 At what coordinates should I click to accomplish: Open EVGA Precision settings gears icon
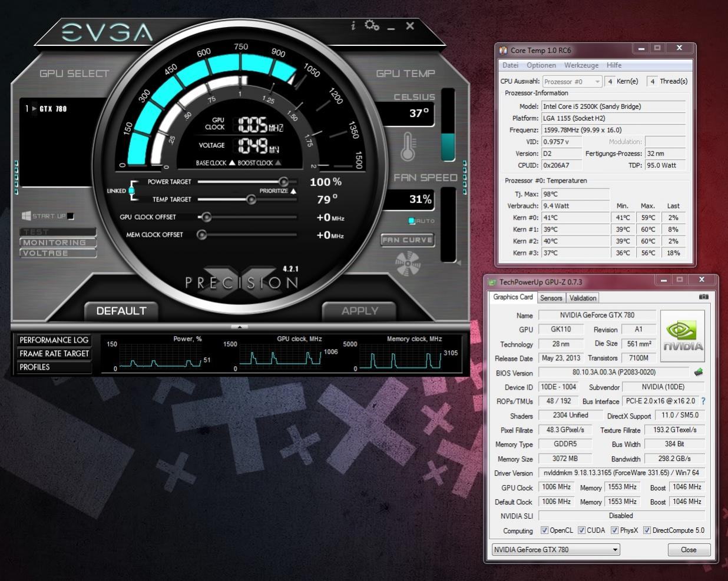pyautogui.click(x=372, y=25)
